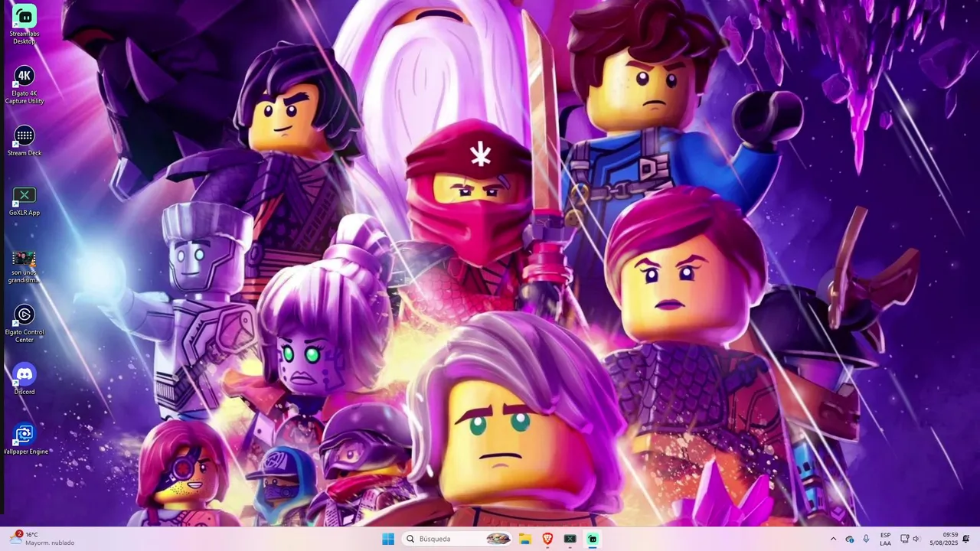Open the Windows Start menu

click(x=388, y=539)
